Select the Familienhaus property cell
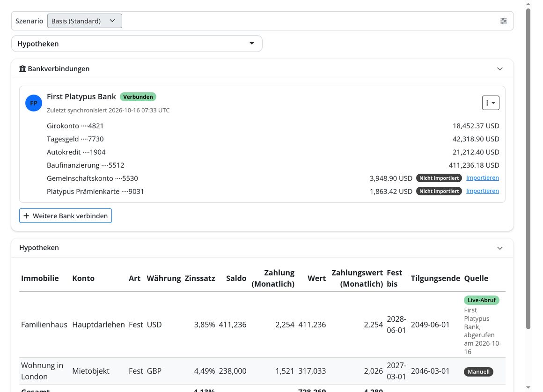 [x=44, y=325]
